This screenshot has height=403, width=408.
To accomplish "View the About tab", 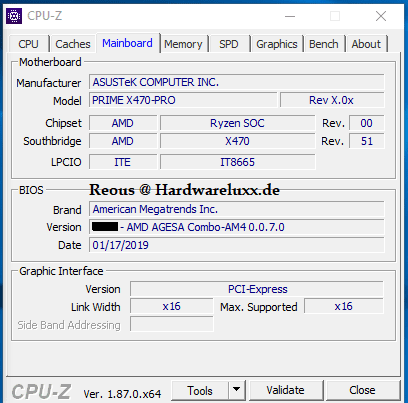I will click(366, 44).
